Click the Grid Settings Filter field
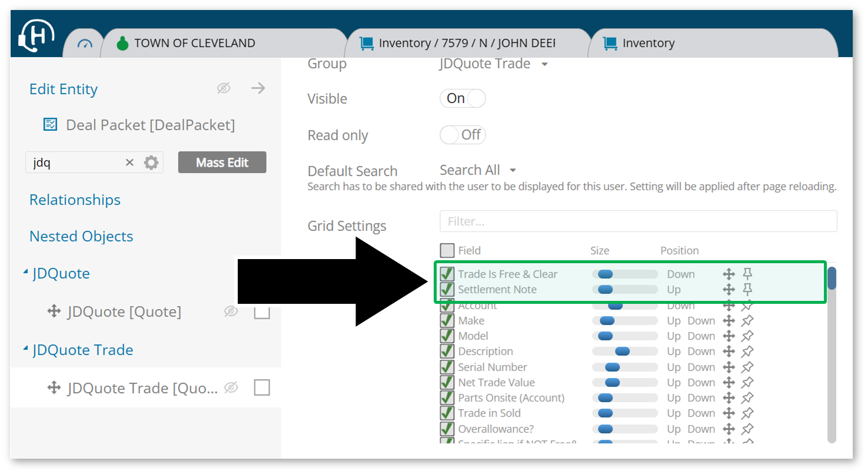868x474 pixels. pos(638,221)
